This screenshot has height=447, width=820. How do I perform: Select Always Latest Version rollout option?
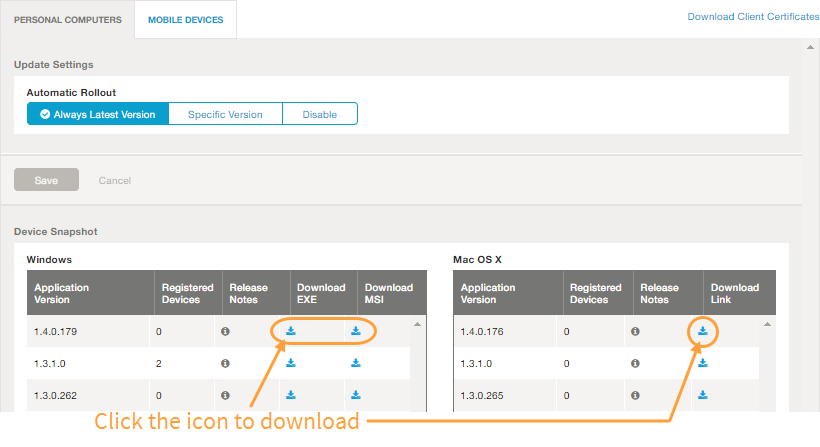[x=98, y=114]
